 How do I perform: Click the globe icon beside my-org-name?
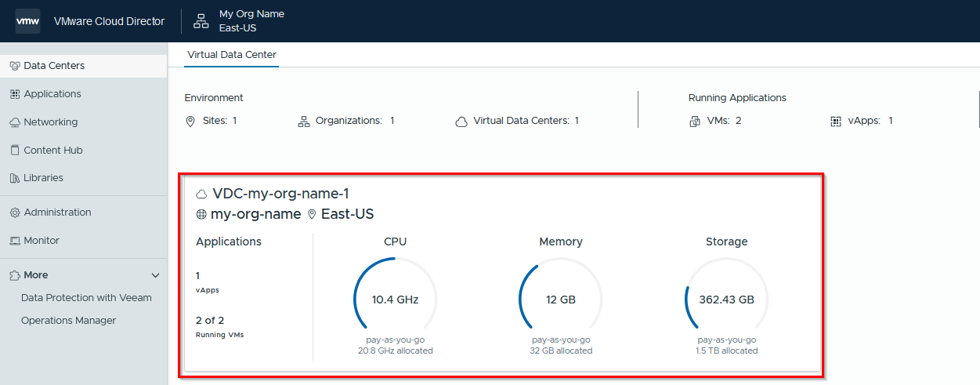[201, 214]
